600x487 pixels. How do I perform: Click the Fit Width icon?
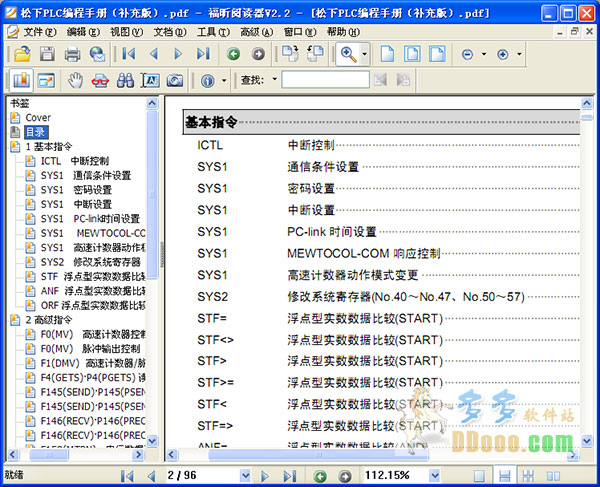[437, 54]
